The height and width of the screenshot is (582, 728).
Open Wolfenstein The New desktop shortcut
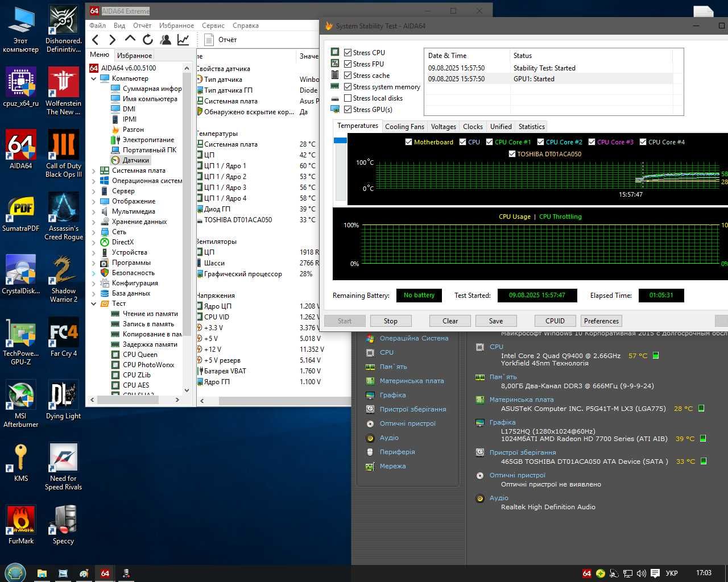click(64, 92)
